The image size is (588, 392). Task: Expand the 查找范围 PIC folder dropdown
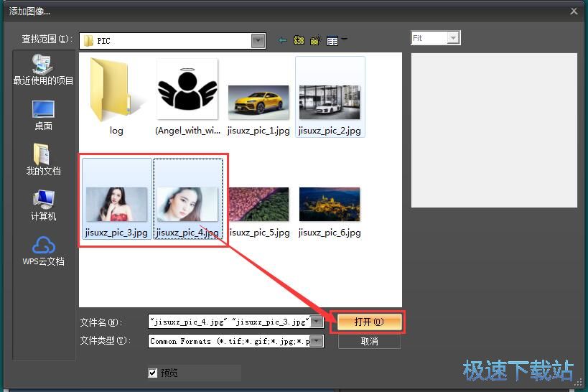point(258,41)
